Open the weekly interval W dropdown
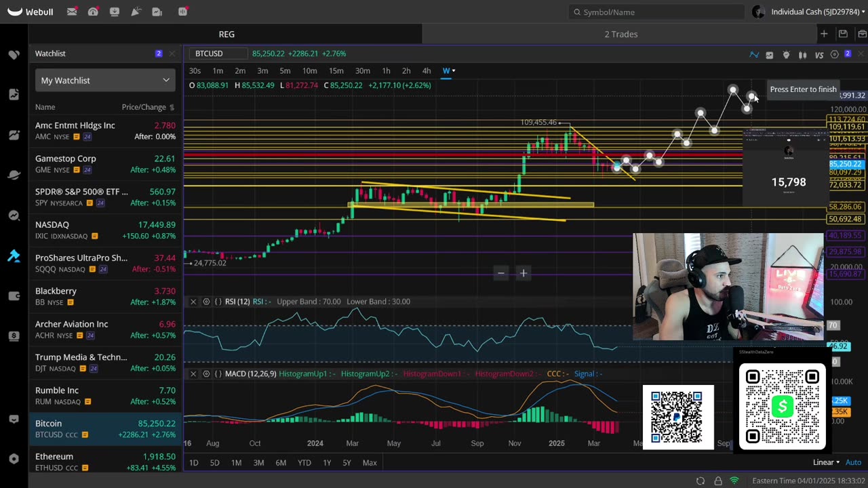The width and height of the screenshot is (868, 488). click(448, 70)
